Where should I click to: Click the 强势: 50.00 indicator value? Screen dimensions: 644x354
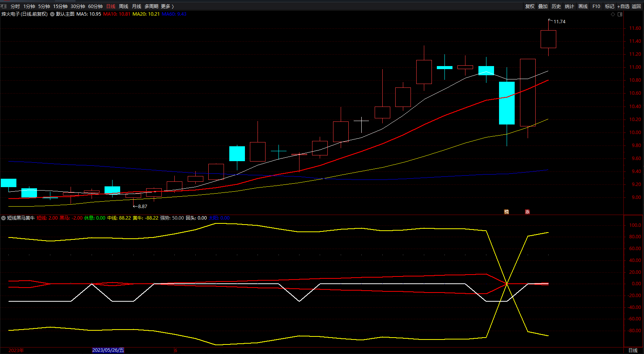click(x=172, y=218)
